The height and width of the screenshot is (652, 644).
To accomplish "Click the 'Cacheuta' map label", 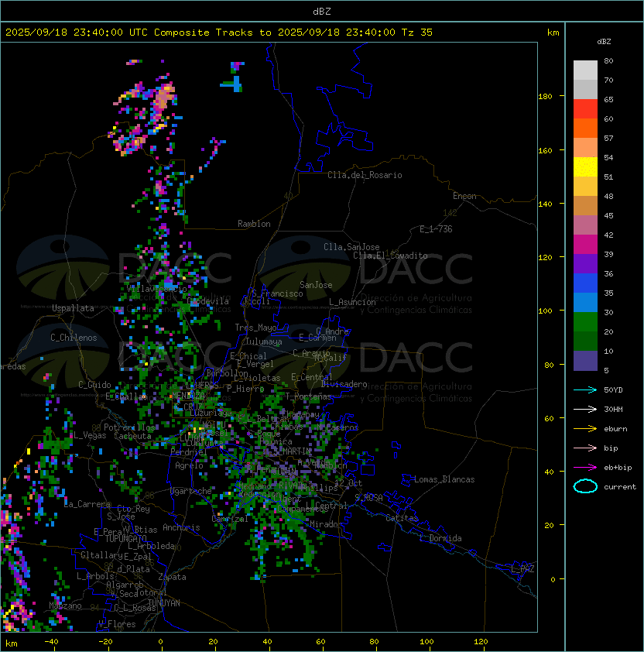I will [132, 436].
